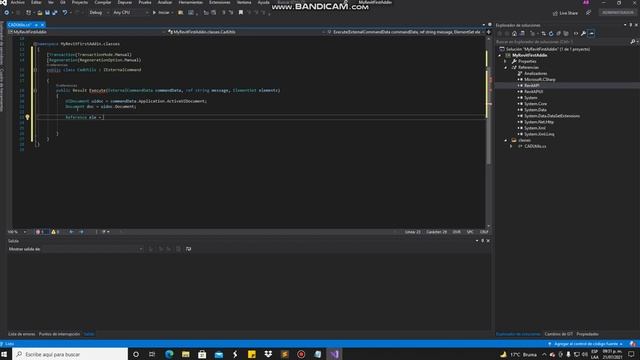The image size is (640, 360).
Task: Click the Live Share button
Action: pyautogui.click(x=565, y=13)
